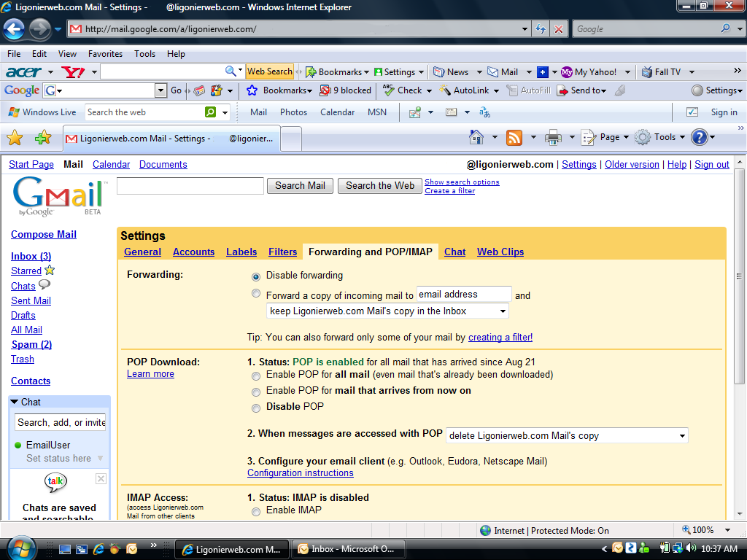Open the Compose Mail link
Viewport: 747px width, 560px height.
(x=44, y=234)
